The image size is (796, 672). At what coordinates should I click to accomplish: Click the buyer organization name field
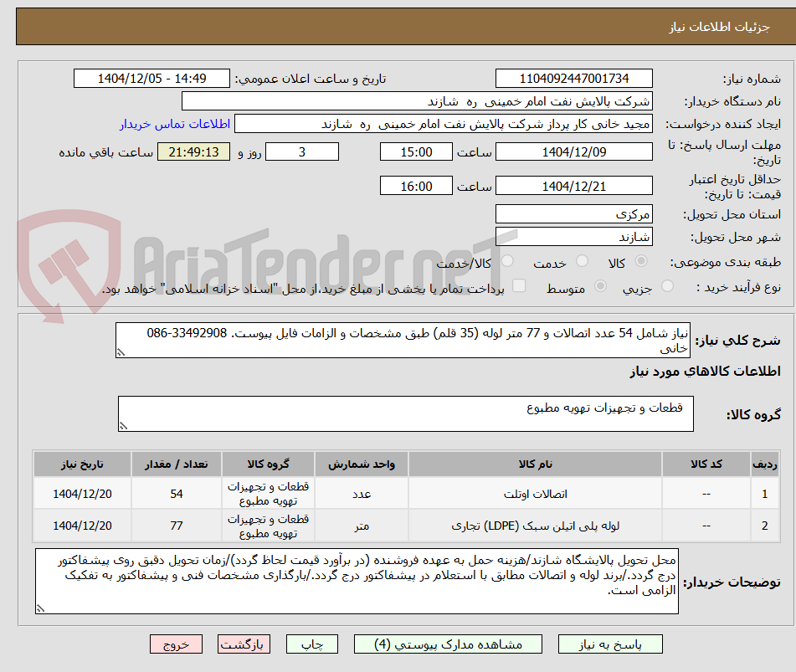coord(417,101)
